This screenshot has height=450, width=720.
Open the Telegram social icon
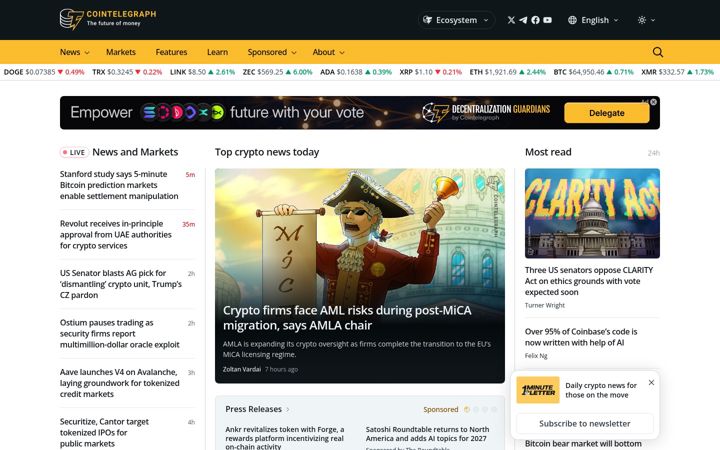pos(523,20)
